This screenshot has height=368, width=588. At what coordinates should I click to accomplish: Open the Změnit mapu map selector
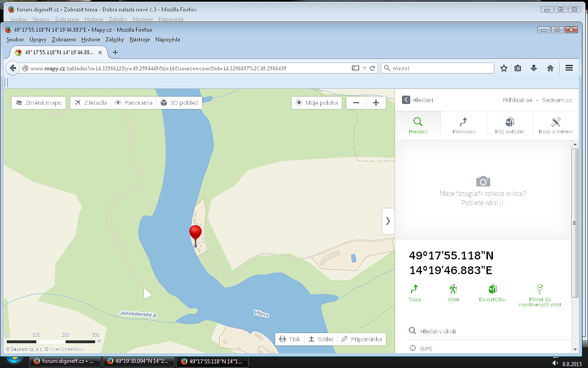pyautogui.click(x=39, y=103)
